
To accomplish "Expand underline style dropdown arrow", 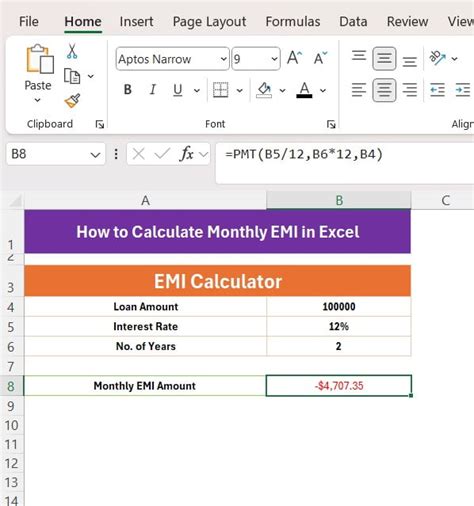I will pos(197,90).
